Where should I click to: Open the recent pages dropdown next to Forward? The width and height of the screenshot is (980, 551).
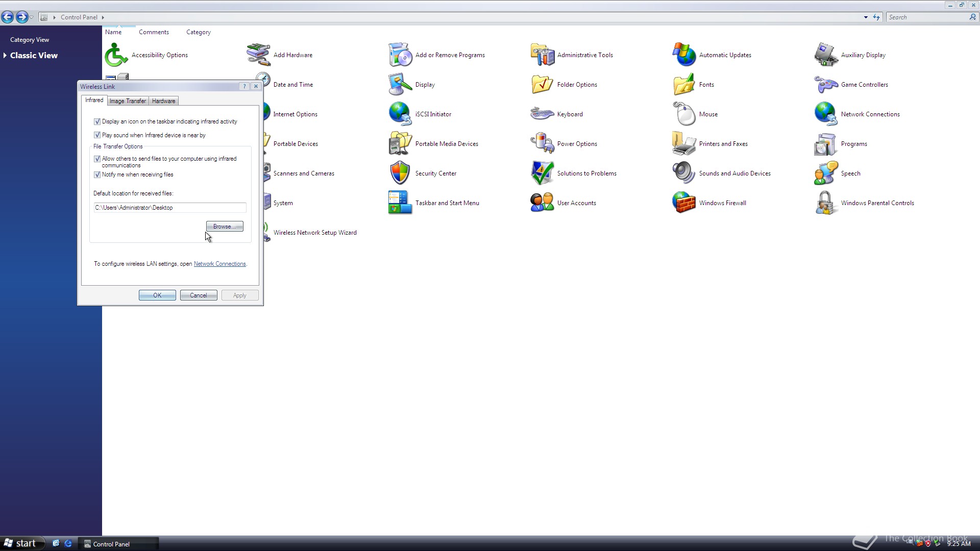coord(32,17)
